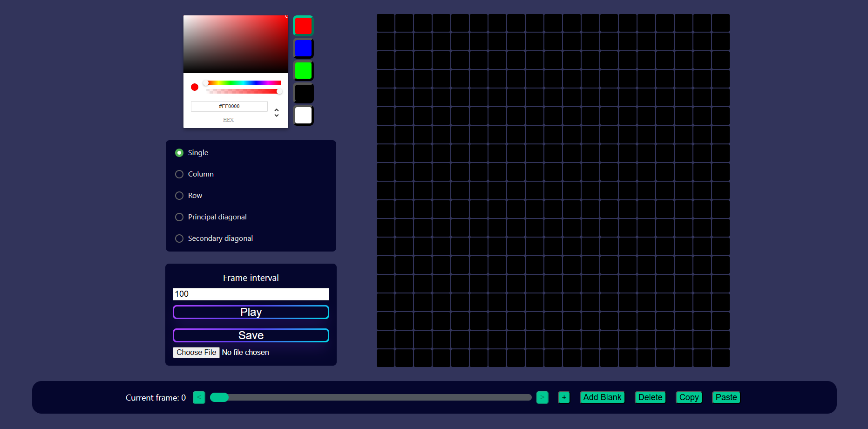Click the Frame interval input field
This screenshot has width=868, height=429.
coord(251,294)
